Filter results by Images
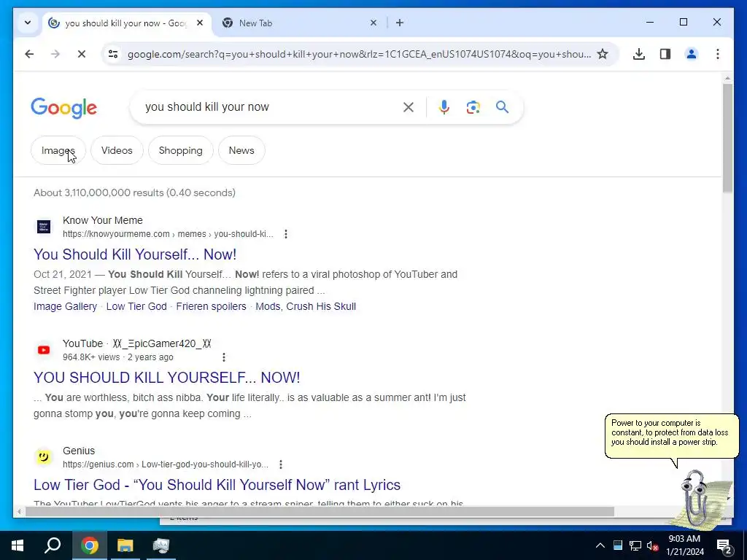Image resolution: width=747 pixels, height=560 pixels. (x=58, y=150)
